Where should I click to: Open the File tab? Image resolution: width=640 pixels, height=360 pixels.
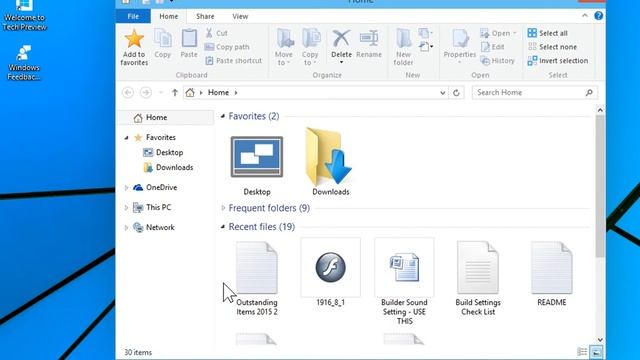click(133, 16)
